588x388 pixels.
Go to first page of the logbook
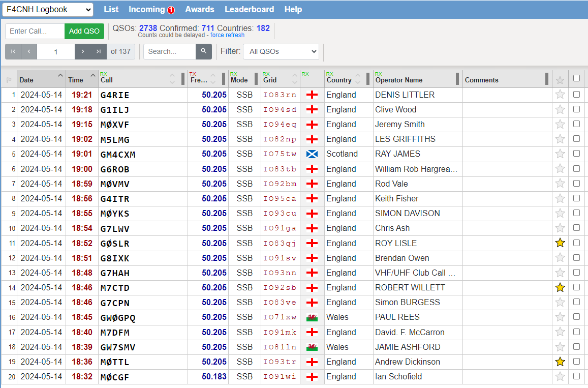pyautogui.click(x=13, y=51)
